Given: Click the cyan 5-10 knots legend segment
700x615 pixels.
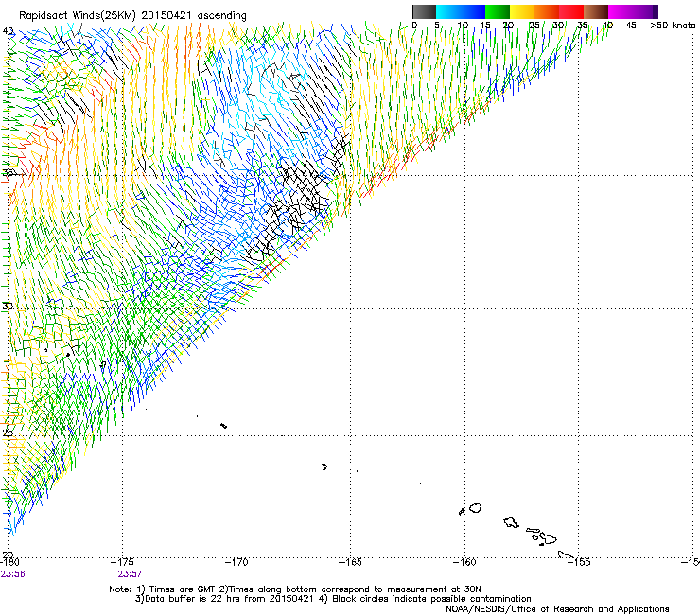Looking at the screenshot, I should (x=448, y=11).
